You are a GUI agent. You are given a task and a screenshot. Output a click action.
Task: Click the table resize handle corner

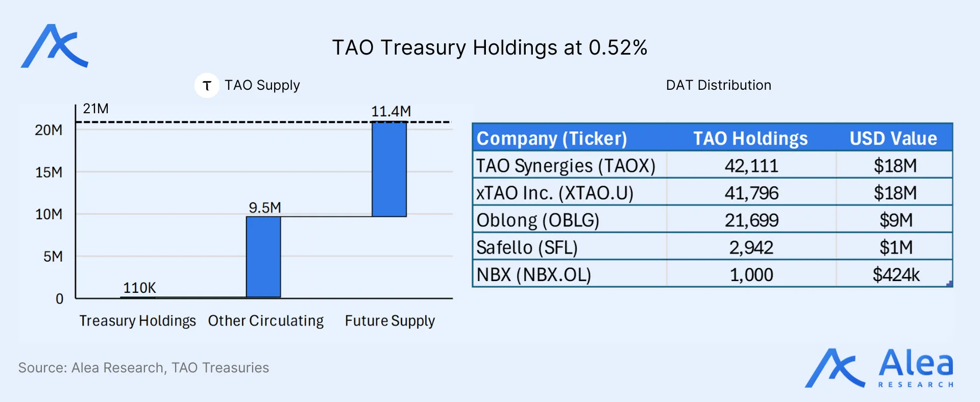click(949, 284)
